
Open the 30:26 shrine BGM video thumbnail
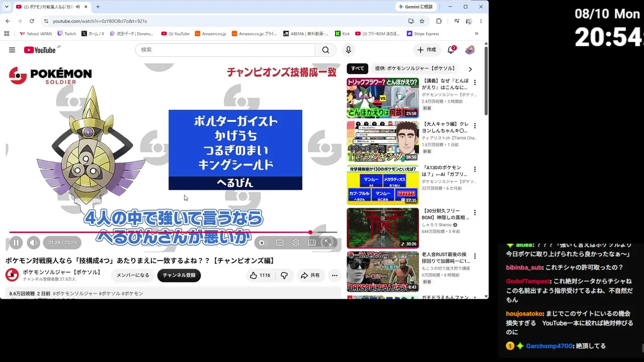382,228
